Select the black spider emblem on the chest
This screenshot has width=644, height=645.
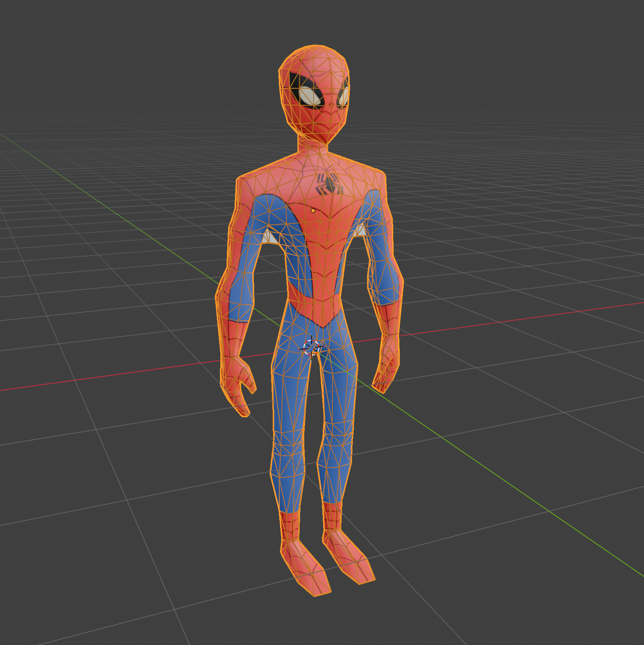(329, 184)
